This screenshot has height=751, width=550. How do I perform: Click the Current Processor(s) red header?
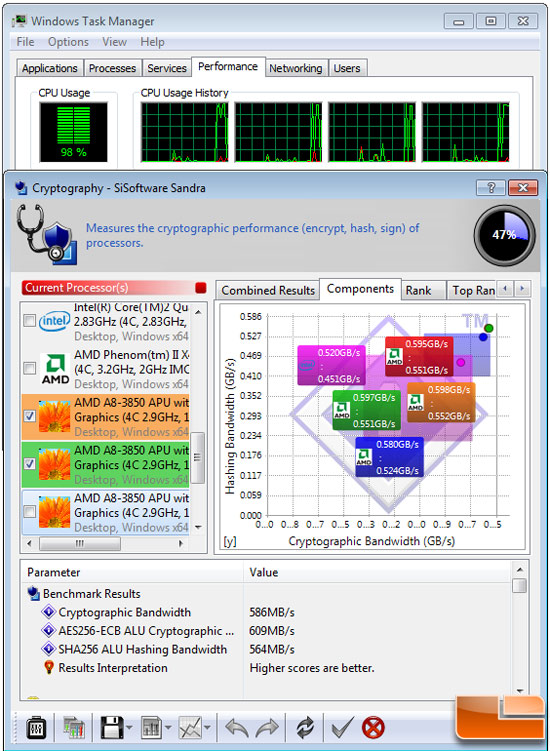click(108, 288)
